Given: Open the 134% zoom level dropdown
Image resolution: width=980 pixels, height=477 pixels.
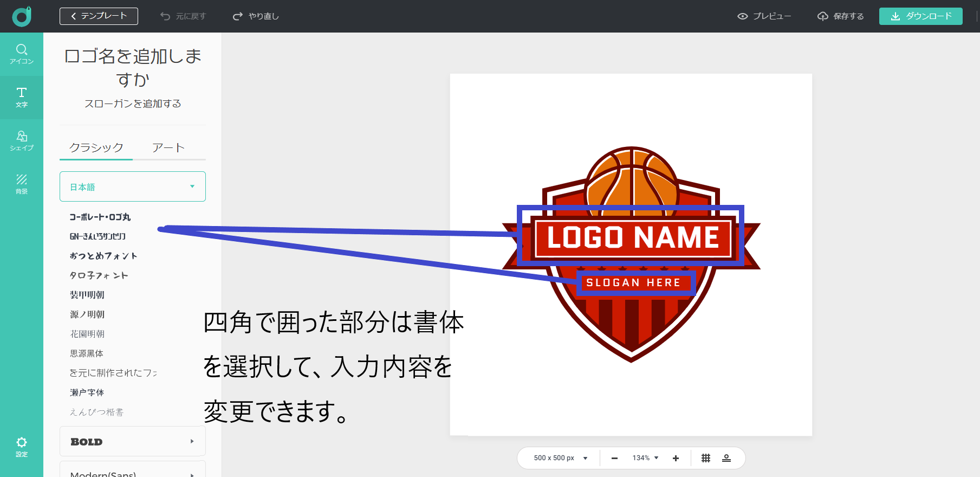Looking at the screenshot, I should click(645, 458).
